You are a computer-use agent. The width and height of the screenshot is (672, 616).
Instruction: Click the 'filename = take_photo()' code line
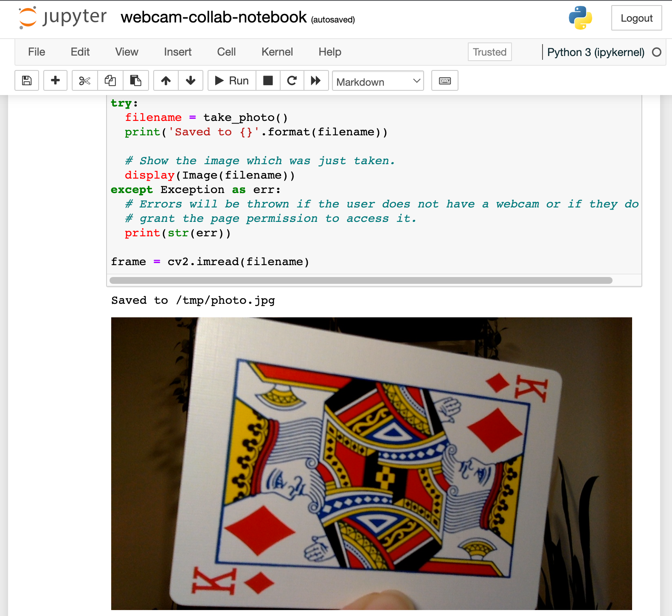pyautogui.click(x=206, y=118)
